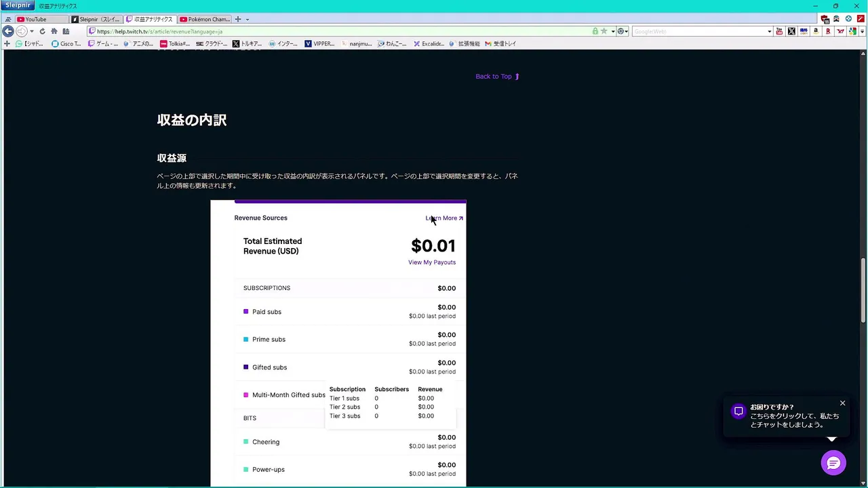Open the 拡張機能 bookmark
This screenshot has width=868, height=488.
click(465, 43)
